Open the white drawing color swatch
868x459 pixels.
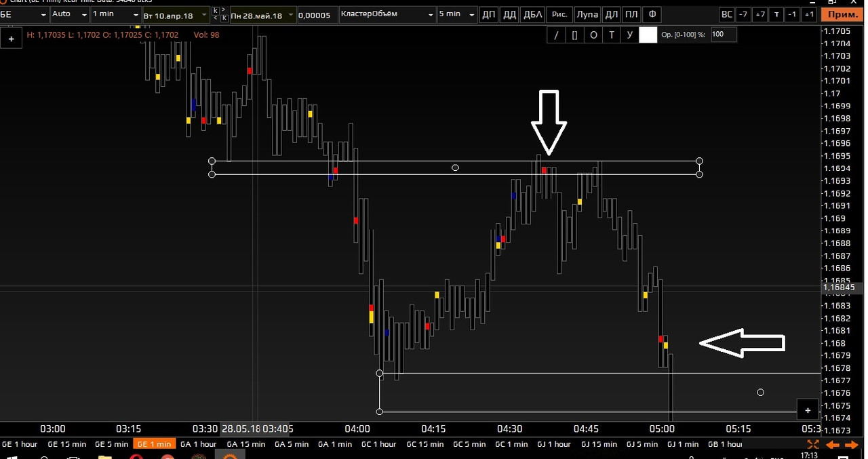(648, 35)
